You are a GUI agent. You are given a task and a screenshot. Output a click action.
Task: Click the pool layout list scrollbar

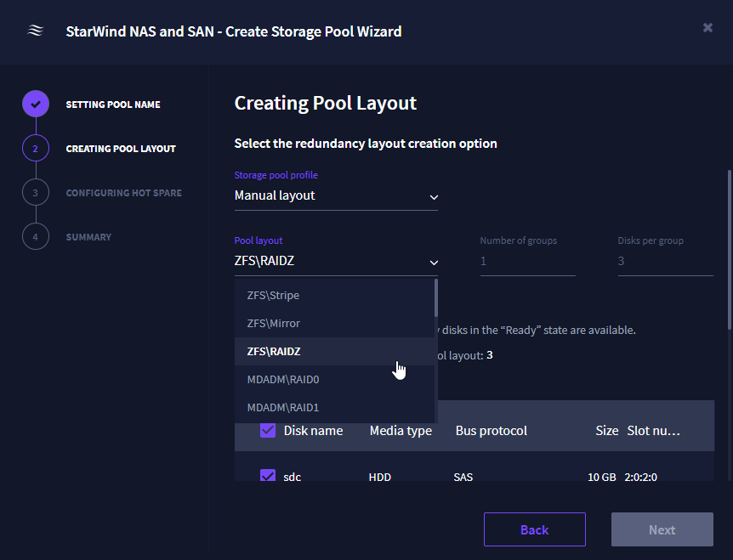(x=436, y=298)
